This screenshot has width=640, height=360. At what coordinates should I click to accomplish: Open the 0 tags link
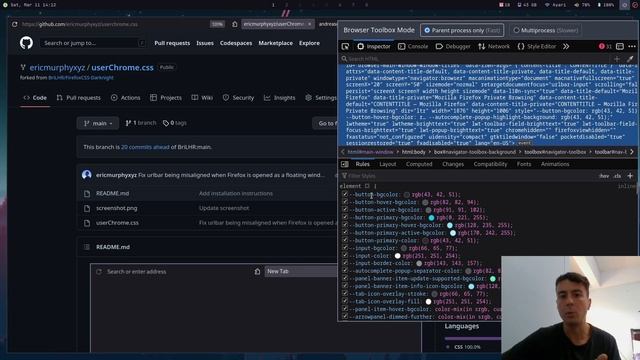pos(175,123)
